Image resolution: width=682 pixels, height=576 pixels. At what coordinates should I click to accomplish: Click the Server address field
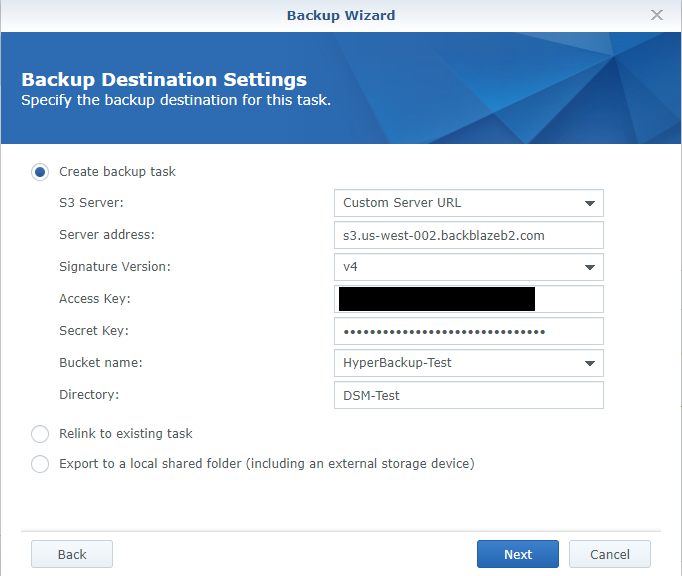tap(468, 235)
